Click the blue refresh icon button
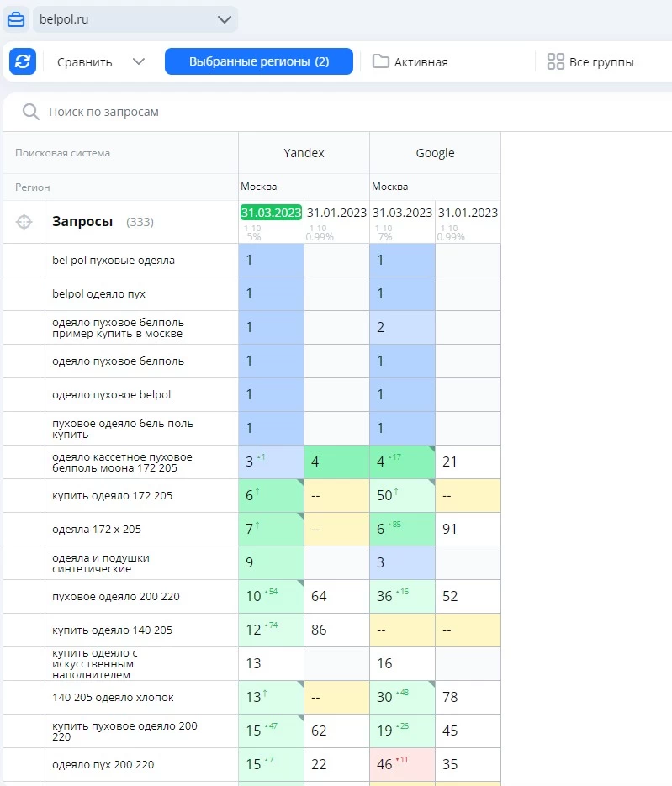Viewport: 672px width, 786px height. (23, 61)
